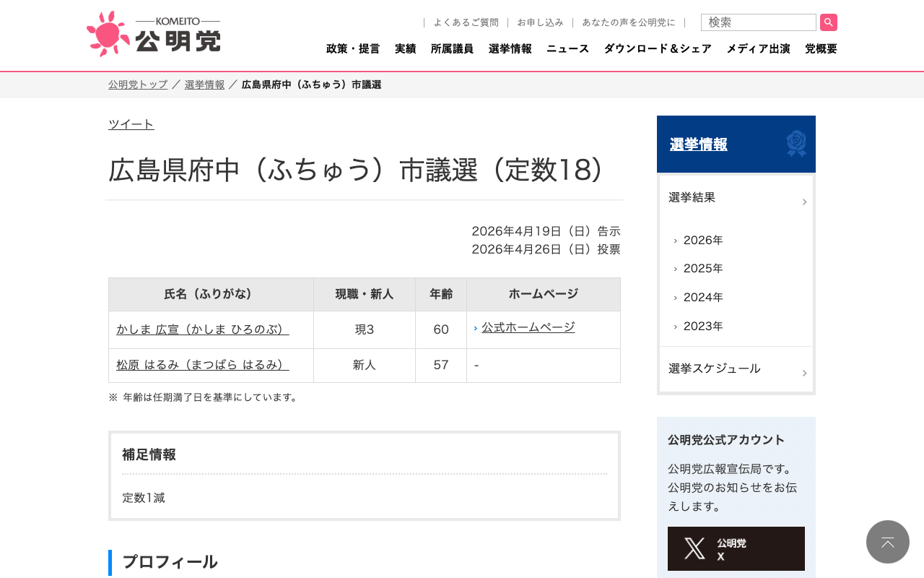
Task: Click the 補足情報 heading
Action: coord(149,454)
